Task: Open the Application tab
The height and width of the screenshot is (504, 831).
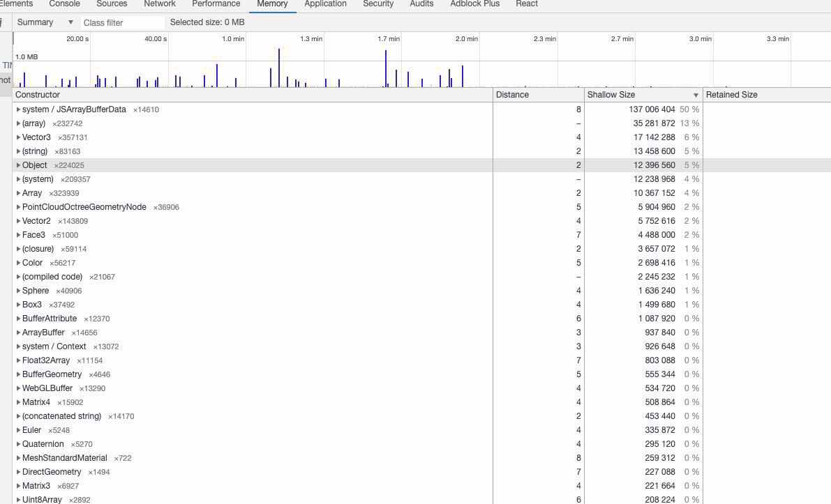Action: tap(325, 3)
